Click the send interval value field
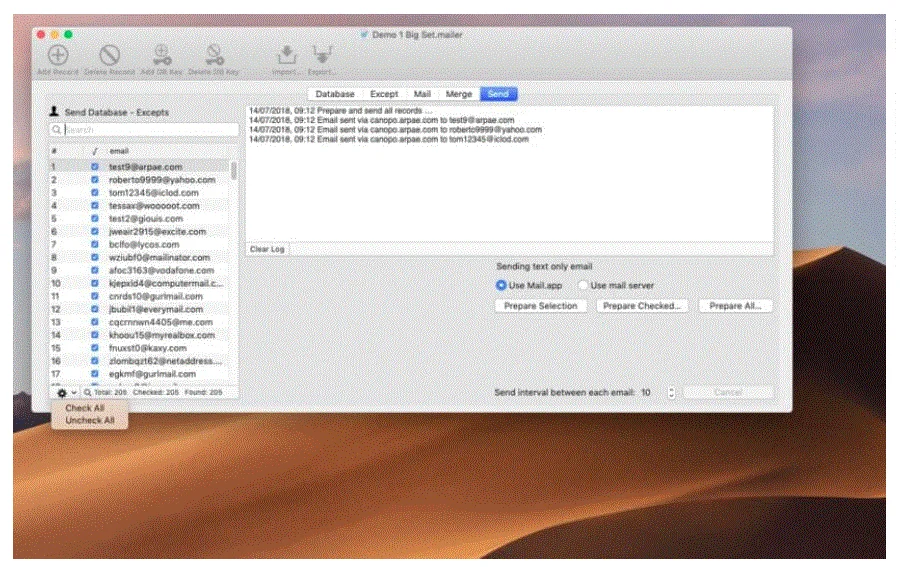Screen dimensions: 900x567 646,393
